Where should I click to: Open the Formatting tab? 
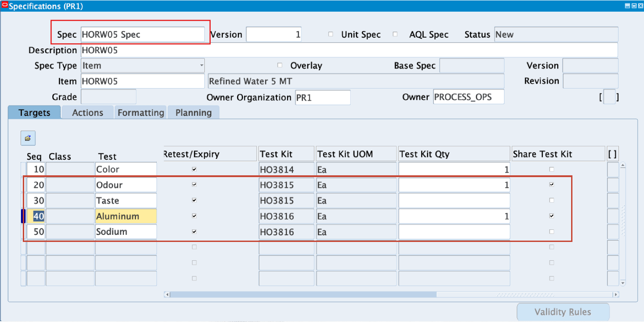tap(140, 113)
